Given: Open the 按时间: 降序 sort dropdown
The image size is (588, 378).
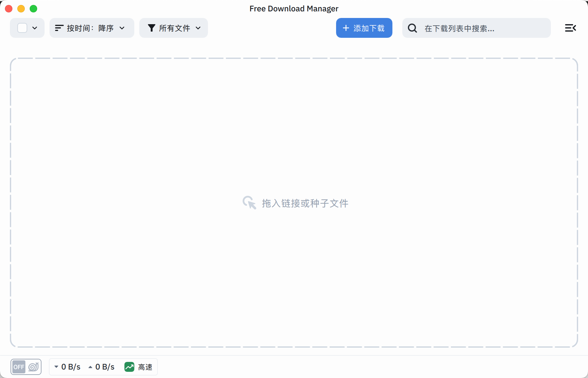Looking at the screenshot, I should pyautogui.click(x=92, y=28).
